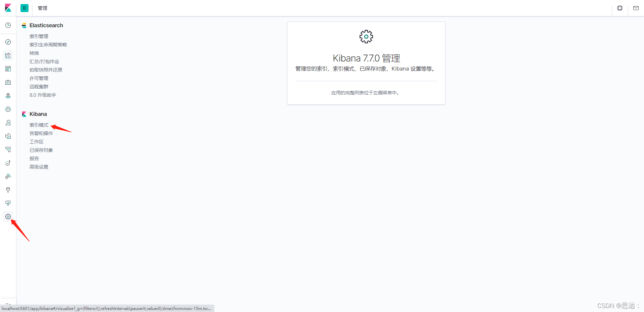Screen dimensions: 644x312
Task: Open Dev Tools wrench icon
Action: [8, 190]
